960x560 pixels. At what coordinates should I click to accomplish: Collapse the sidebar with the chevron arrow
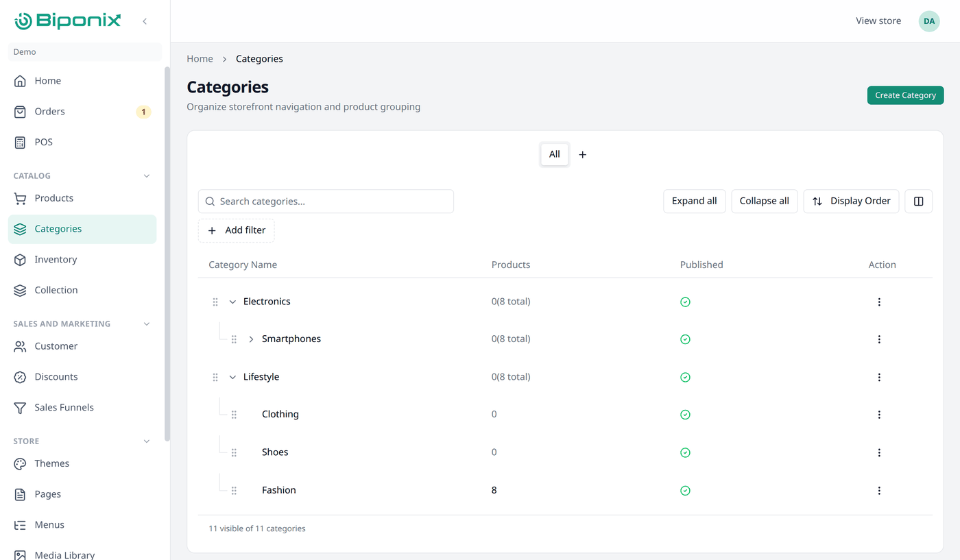pos(145,21)
